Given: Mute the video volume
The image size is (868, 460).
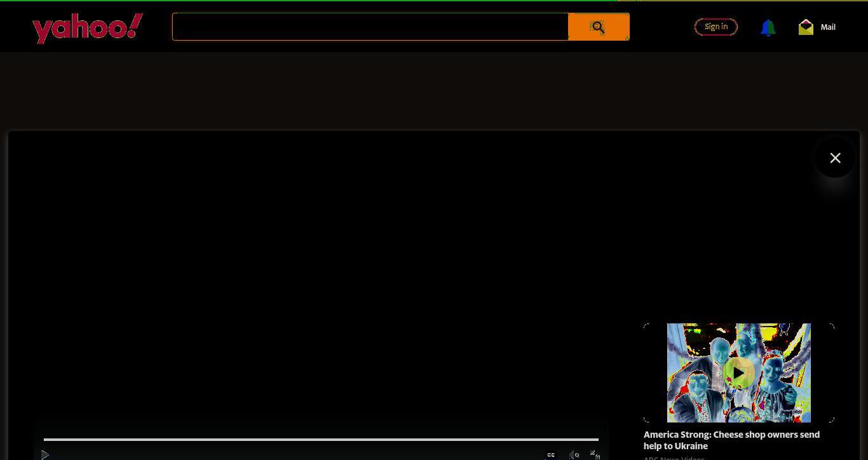Looking at the screenshot, I should (574, 455).
